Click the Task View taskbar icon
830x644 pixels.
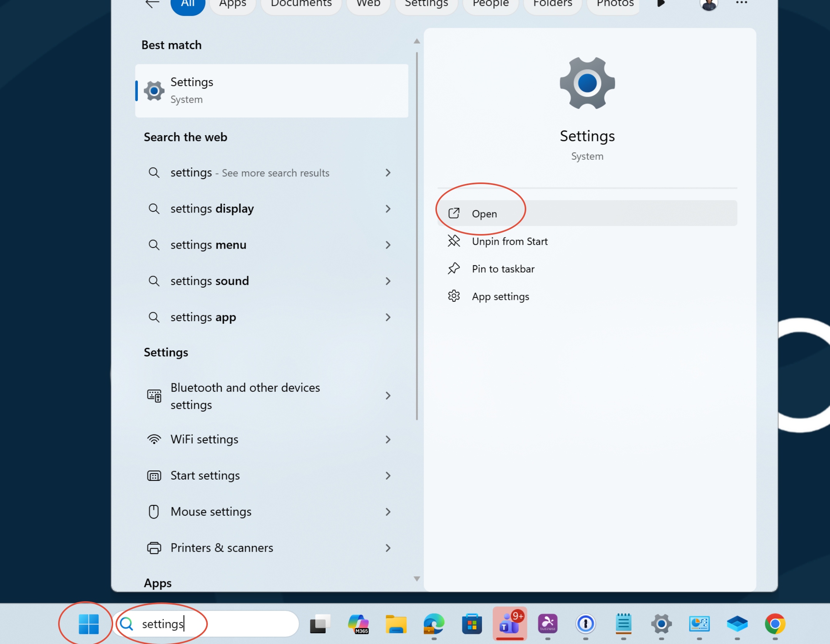coord(320,624)
